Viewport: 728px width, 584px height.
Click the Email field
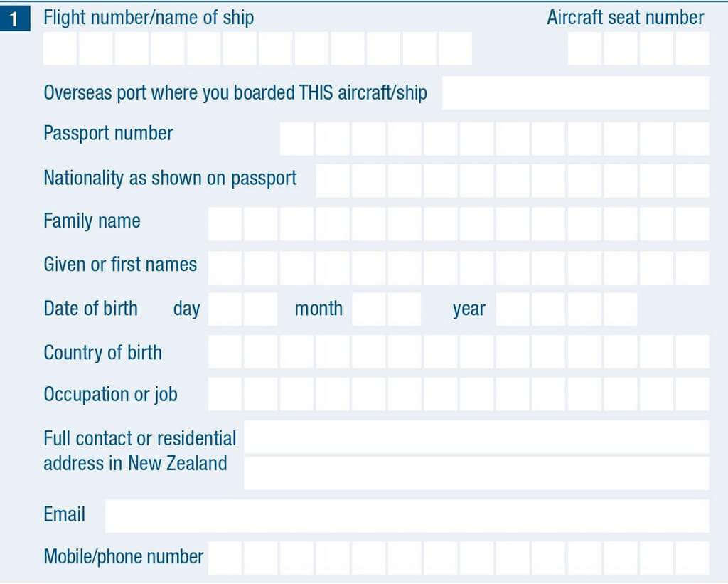click(407, 516)
